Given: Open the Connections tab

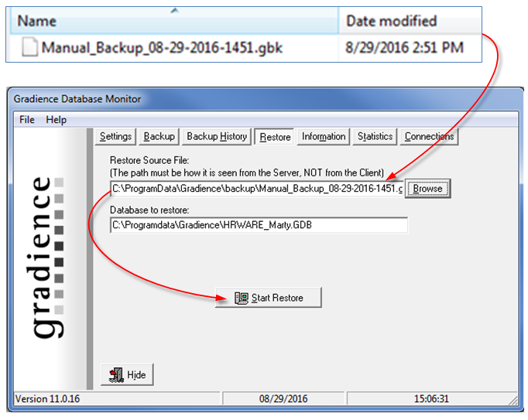Looking at the screenshot, I should [x=429, y=137].
